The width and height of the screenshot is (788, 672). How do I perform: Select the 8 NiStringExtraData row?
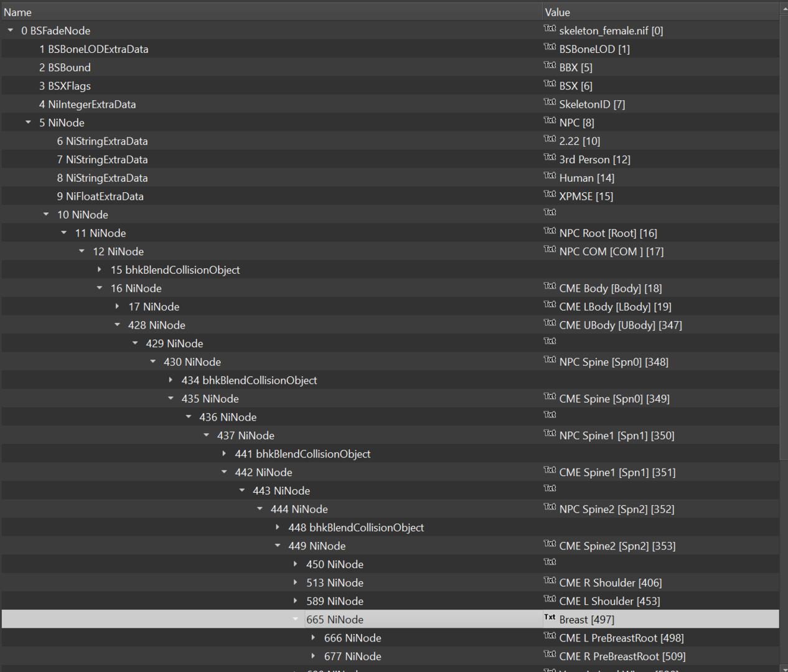(390, 178)
